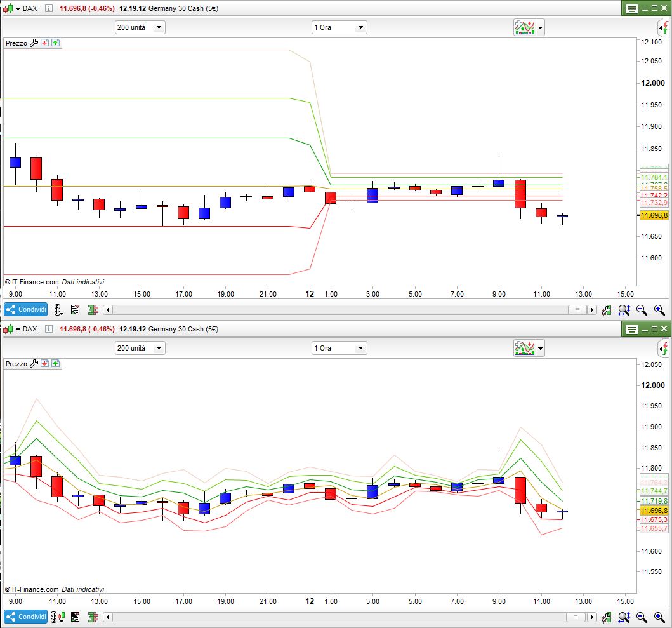Move price panel up with green arrow in top chart

56,43
